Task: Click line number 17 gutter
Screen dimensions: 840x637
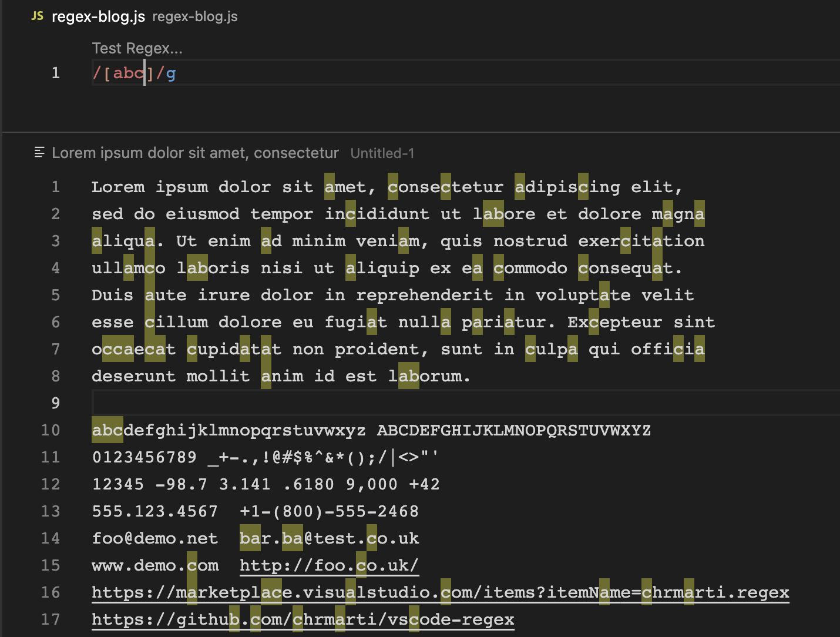Action: click(51, 619)
